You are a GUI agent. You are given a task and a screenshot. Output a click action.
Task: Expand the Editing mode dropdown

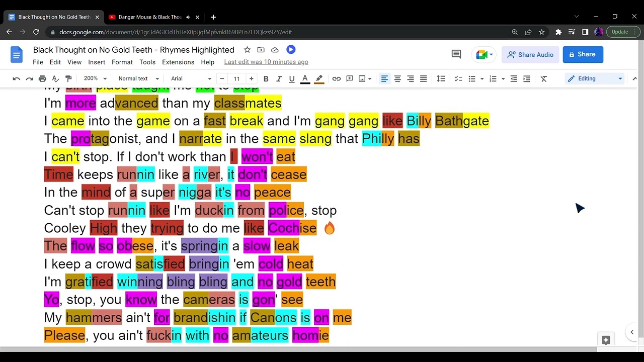pyautogui.click(x=594, y=78)
